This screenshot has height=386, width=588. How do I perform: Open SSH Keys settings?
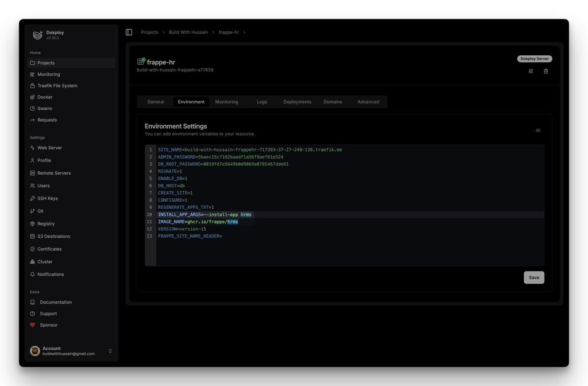(47, 198)
